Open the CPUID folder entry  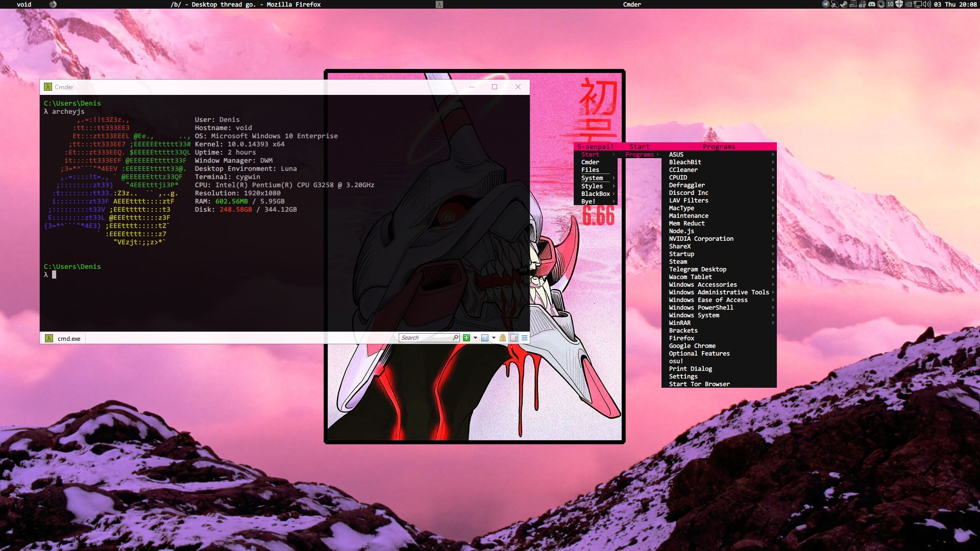[719, 178]
